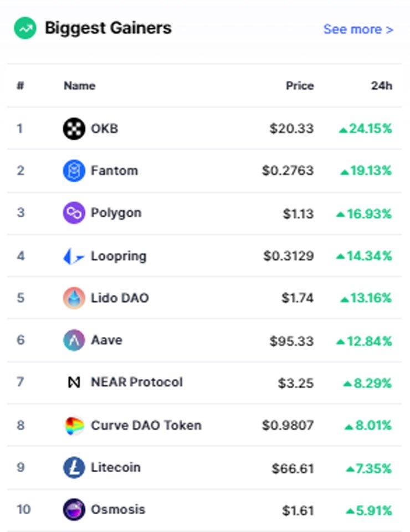Click the Aave coin logo
This screenshot has width=410, height=532.
[74, 340]
